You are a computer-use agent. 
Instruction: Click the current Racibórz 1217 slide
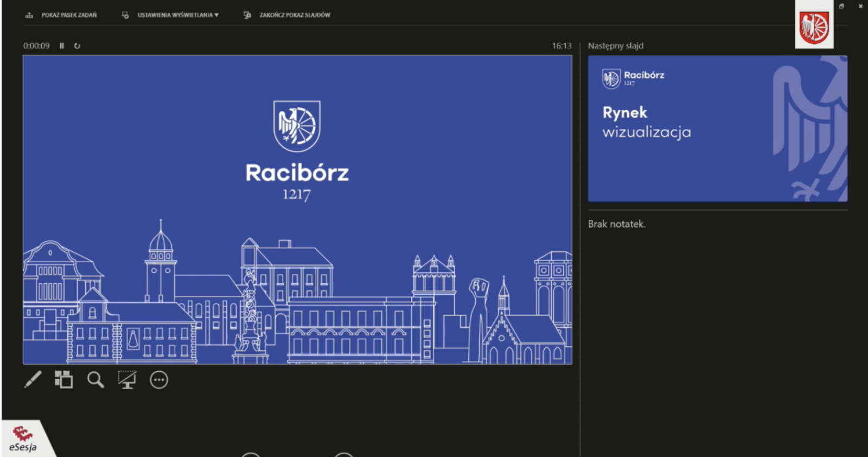(x=297, y=210)
